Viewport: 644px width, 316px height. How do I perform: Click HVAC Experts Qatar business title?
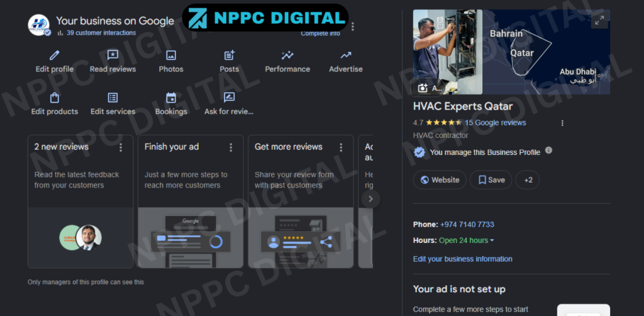tap(463, 107)
